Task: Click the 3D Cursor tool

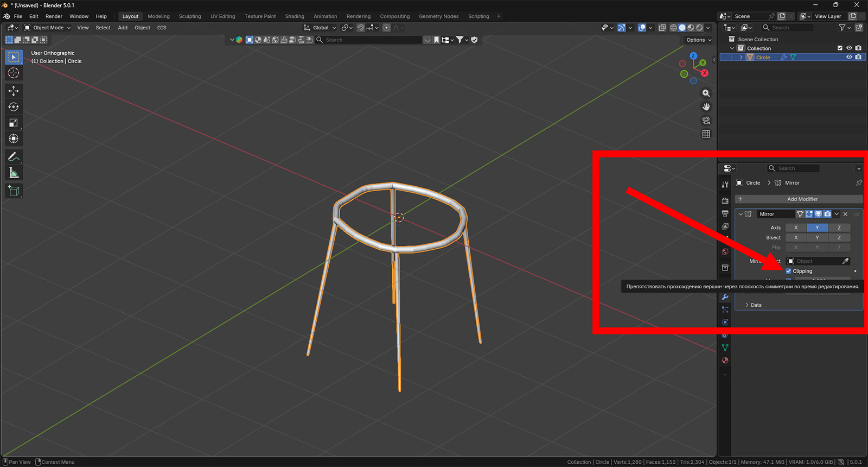Action: tap(14, 73)
